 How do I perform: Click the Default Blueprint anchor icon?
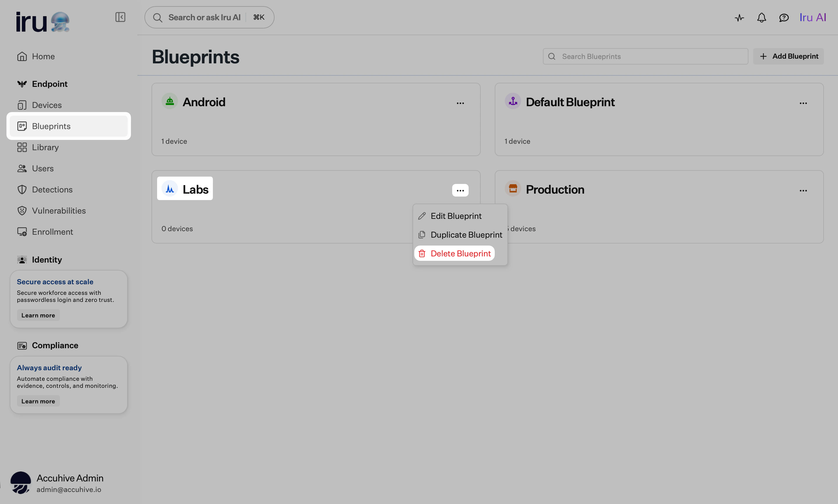tap(513, 101)
